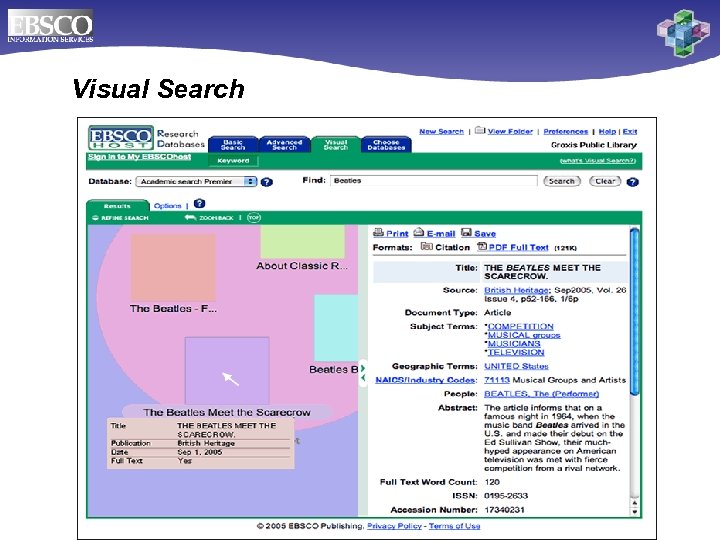Click the EBSCO Information Services logo
The image size is (720, 540).
tap(50, 27)
